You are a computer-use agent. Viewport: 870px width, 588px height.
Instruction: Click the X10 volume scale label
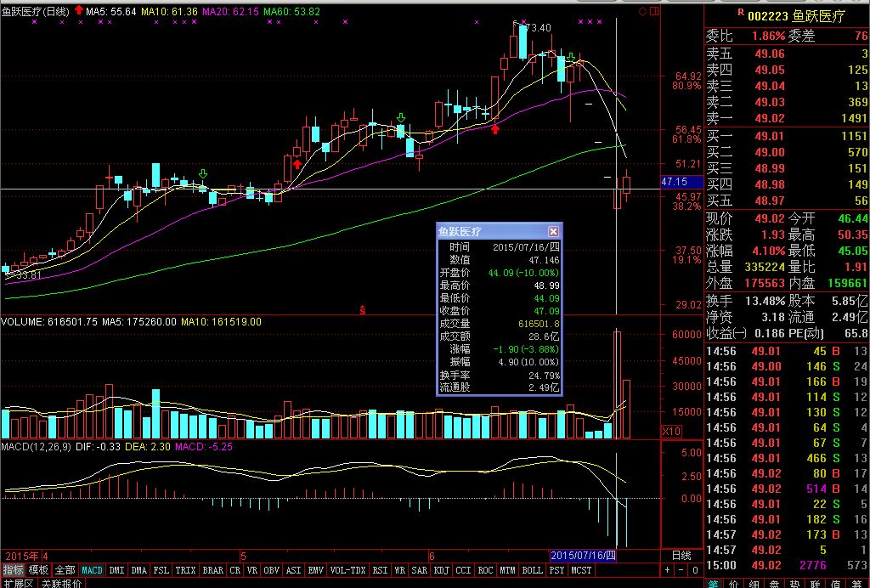click(671, 432)
